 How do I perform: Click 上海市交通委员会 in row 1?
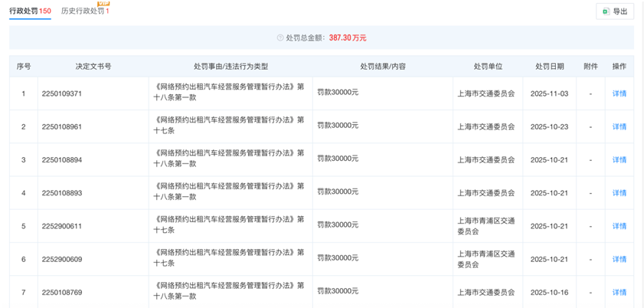[x=486, y=93]
